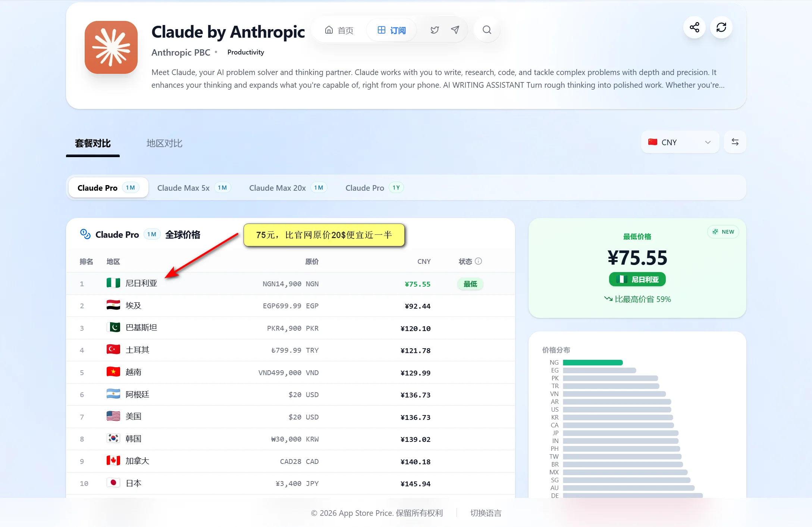Click the refresh icon button
This screenshot has width=812, height=527.
click(721, 27)
